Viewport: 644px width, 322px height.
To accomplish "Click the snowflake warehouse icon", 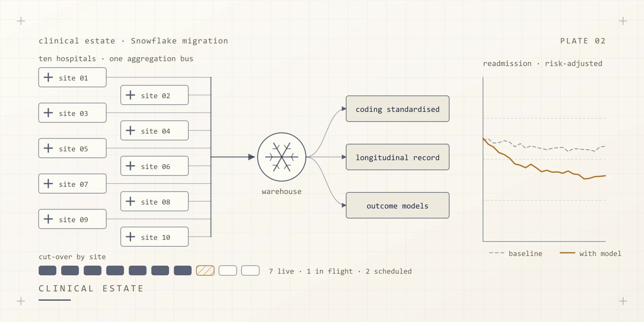I will click(x=282, y=157).
